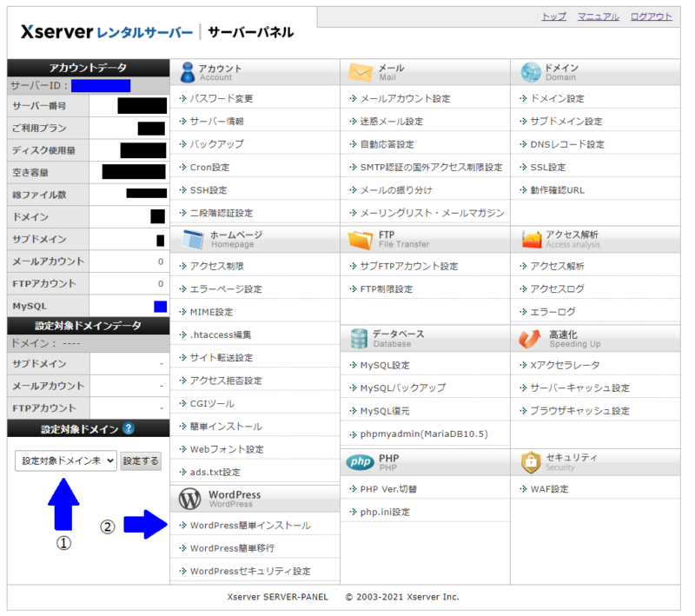Screen dimensions: 695x616
Task: Open phpmyadmin(MariaDB10.5)
Action: click(x=424, y=434)
